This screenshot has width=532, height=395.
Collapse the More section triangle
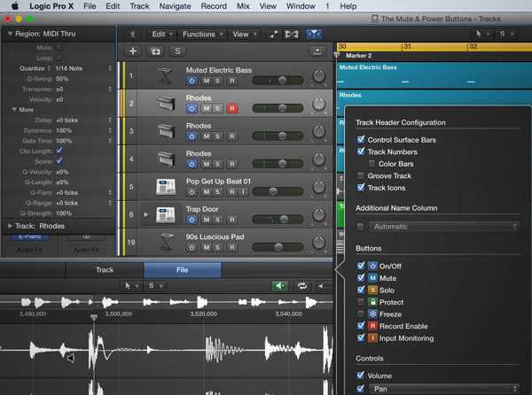coord(14,110)
